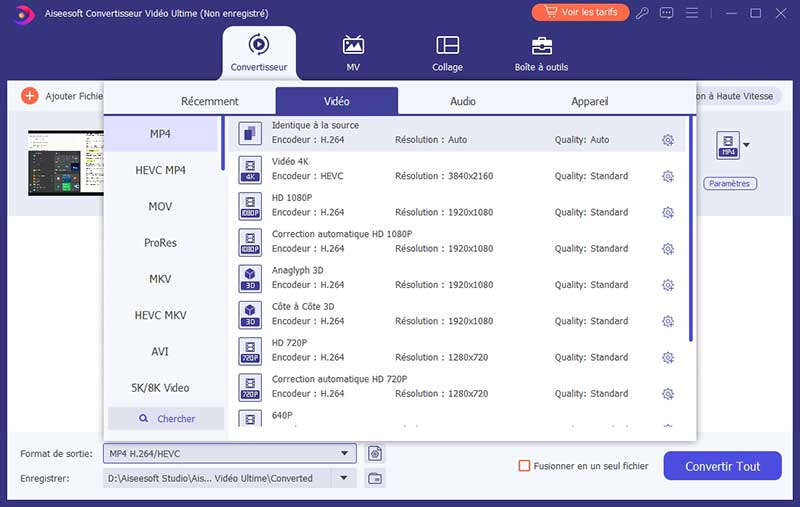Enable Fusionner en un seul fichier

point(524,466)
